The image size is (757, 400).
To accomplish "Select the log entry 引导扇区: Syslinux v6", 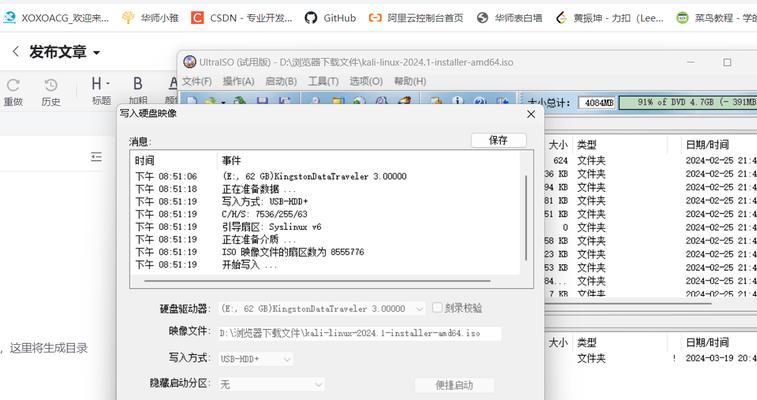I will click(271, 227).
